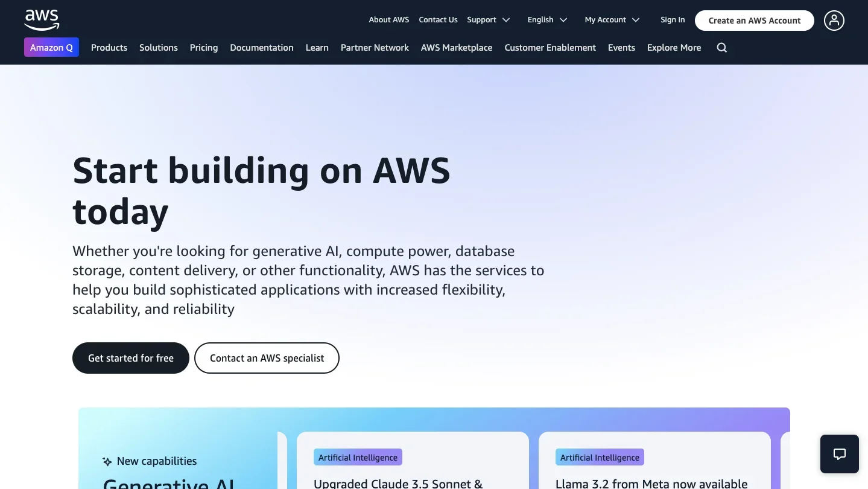Click the Amazon Q button
The height and width of the screenshot is (489, 868).
click(51, 47)
